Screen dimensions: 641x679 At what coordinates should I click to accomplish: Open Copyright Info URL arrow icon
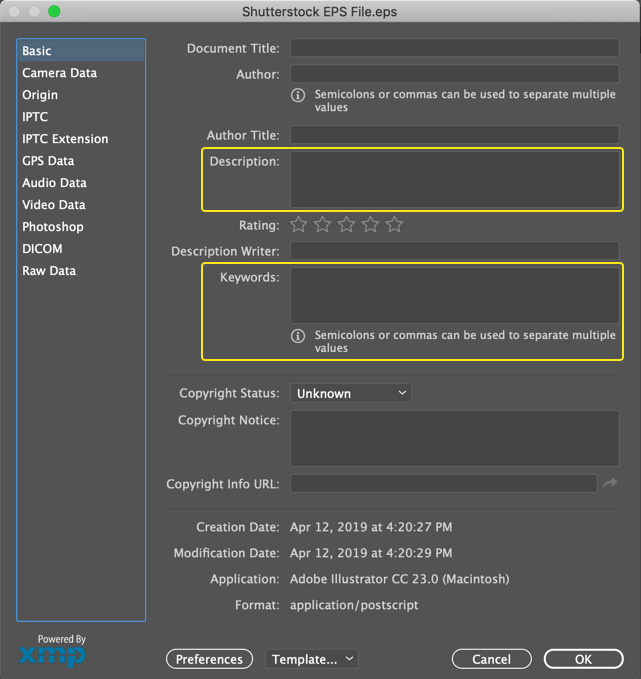coord(610,483)
